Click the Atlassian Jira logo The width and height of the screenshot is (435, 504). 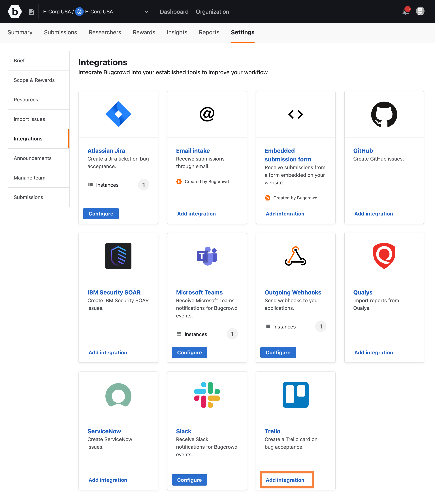[118, 114]
